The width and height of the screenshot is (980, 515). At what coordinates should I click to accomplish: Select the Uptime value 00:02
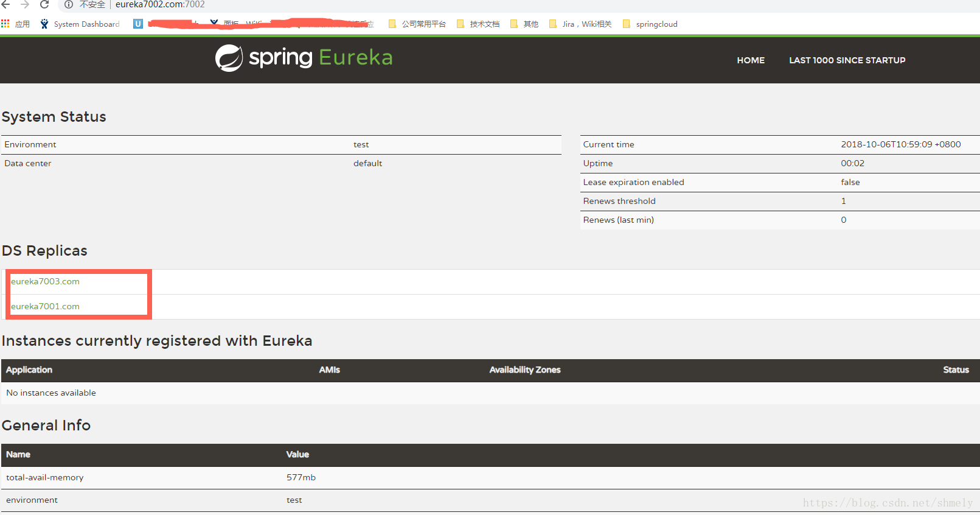click(x=852, y=163)
